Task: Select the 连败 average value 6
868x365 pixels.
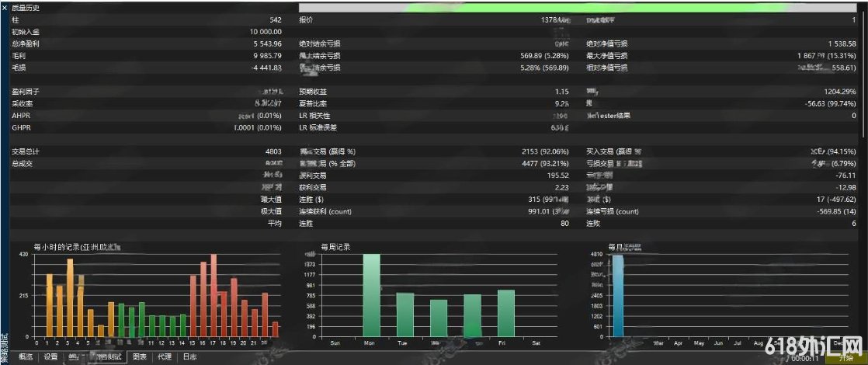Action: 854,224
